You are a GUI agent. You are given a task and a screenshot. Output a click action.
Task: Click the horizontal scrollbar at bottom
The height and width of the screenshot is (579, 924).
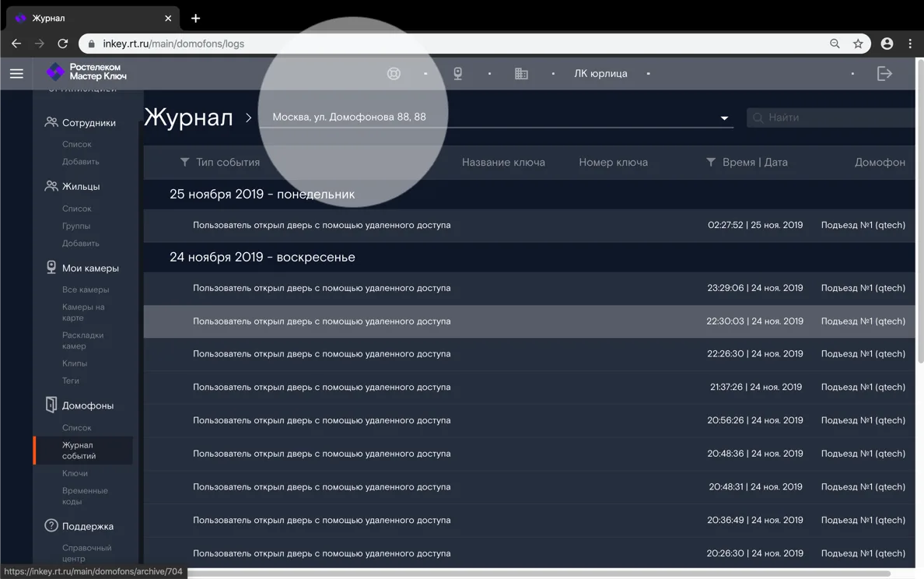(x=538, y=573)
